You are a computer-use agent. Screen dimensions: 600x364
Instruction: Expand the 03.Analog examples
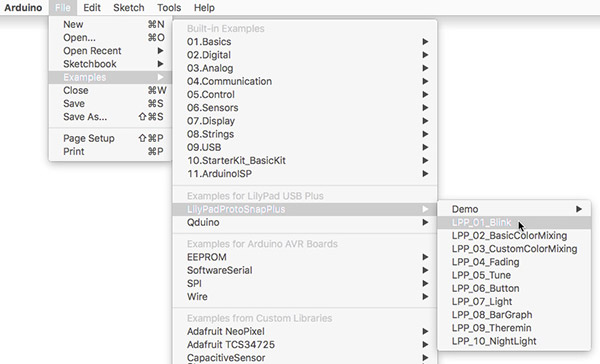pyautogui.click(x=305, y=68)
